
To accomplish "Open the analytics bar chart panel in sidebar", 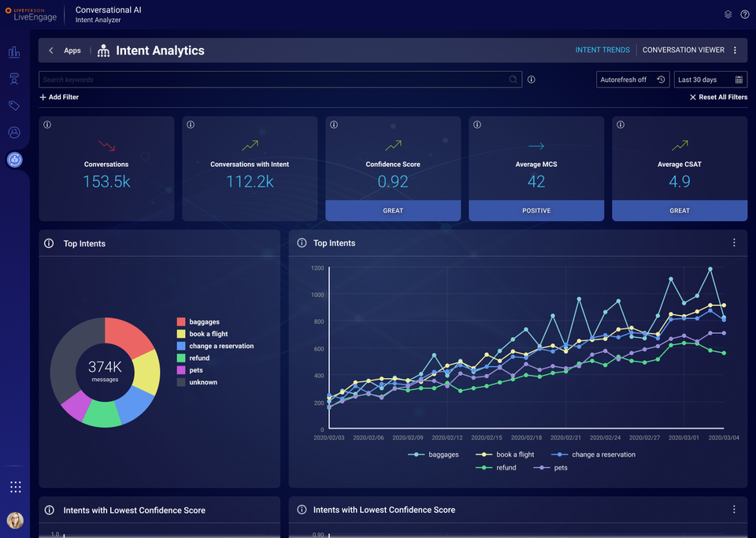I will coord(14,52).
